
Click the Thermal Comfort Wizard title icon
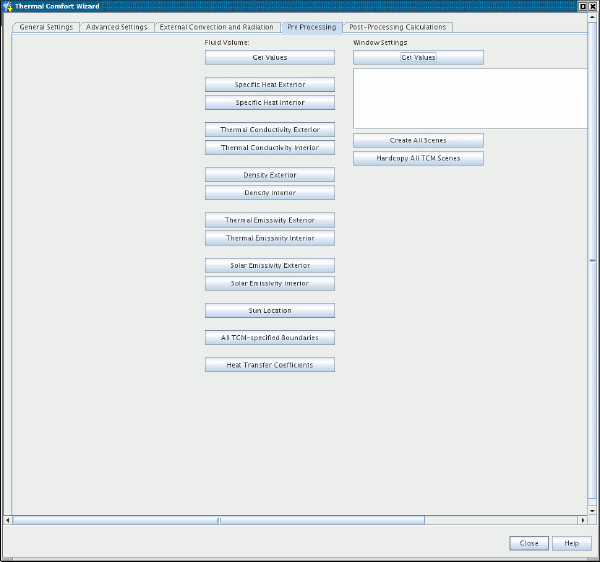(7, 6)
